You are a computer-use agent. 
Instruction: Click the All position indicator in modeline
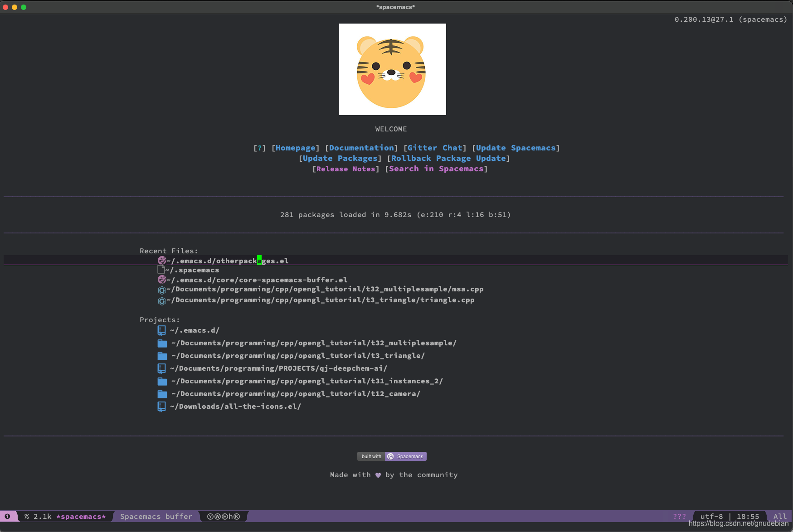780,517
